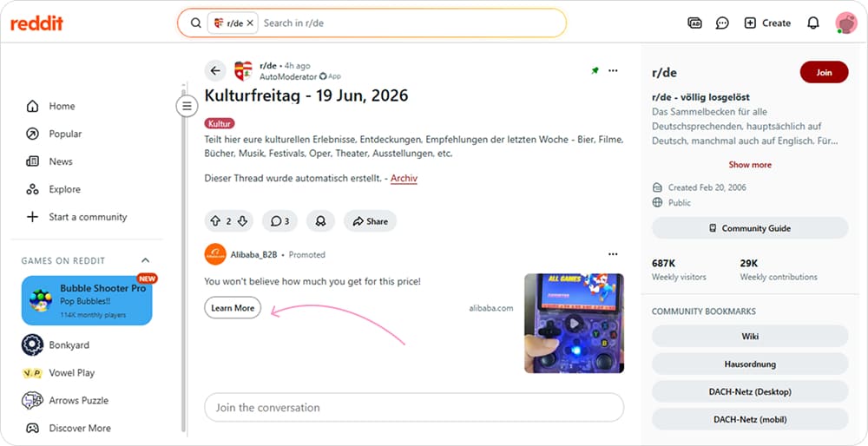The image size is (868, 446).
Task: Open the user avatar menu
Action: pyautogui.click(x=845, y=23)
